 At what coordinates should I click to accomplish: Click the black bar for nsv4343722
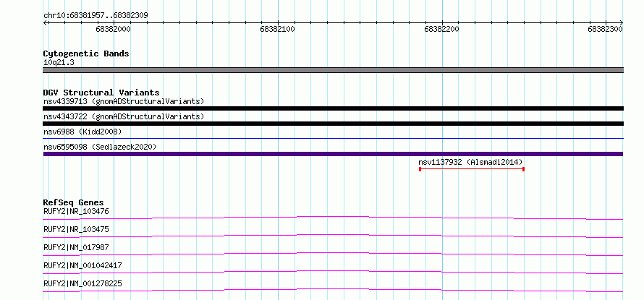click(x=333, y=124)
